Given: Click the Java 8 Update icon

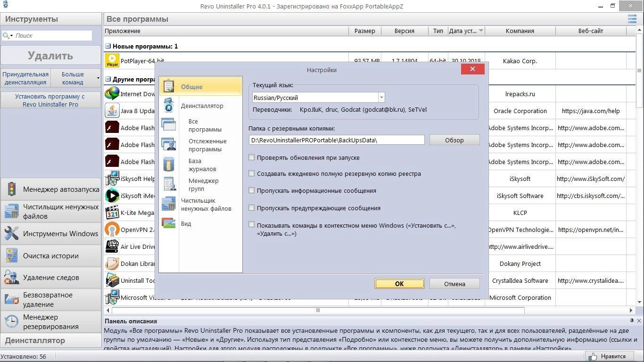Looking at the screenshot, I should (x=112, y=111).
